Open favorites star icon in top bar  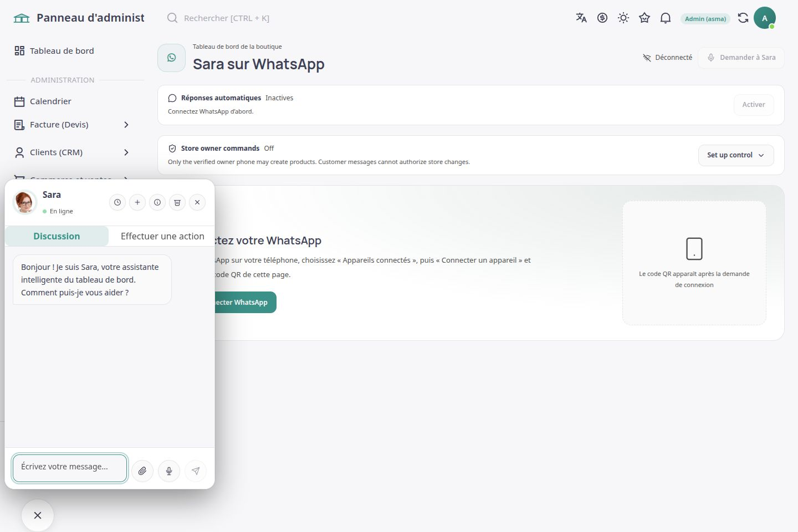[x=644, y=18]
